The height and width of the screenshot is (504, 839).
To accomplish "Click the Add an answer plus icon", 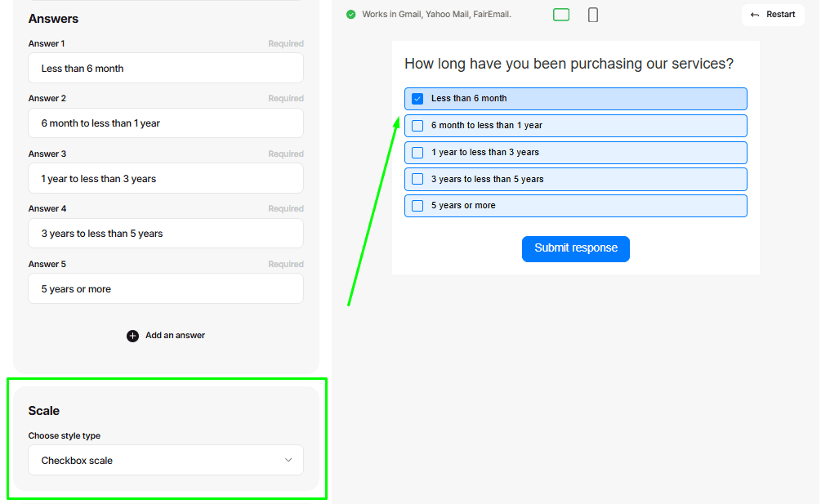I will (x=132, y=335).
